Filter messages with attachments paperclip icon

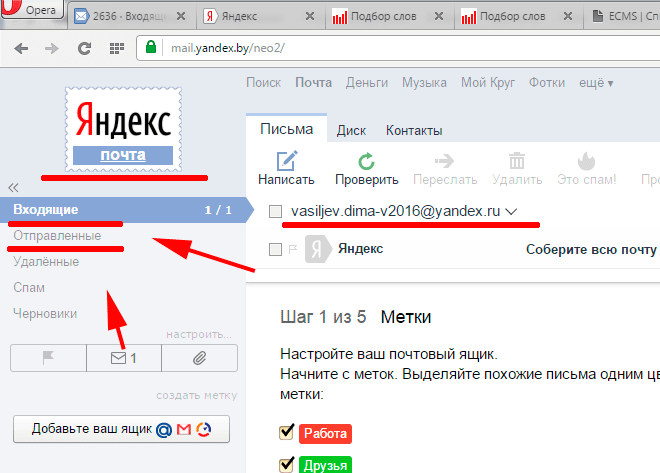point(200,358)
